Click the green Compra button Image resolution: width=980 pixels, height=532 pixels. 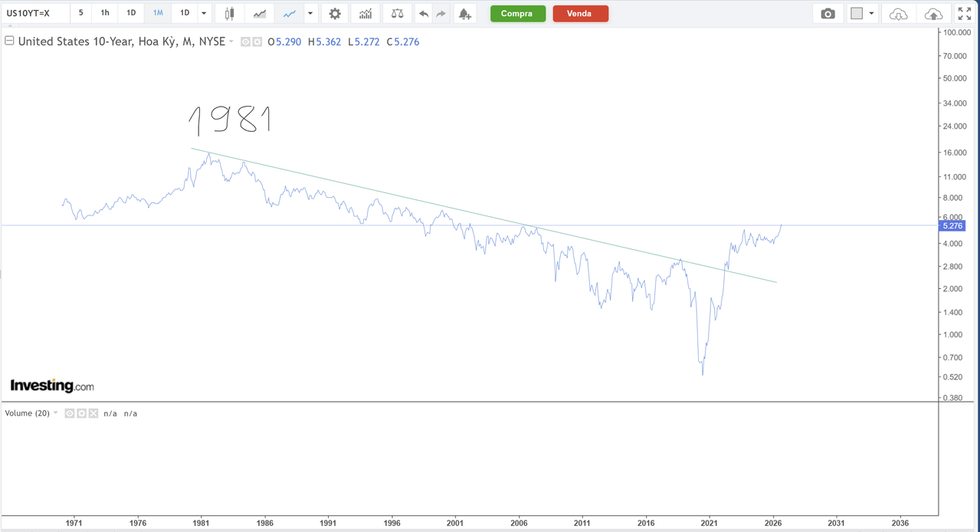[x=518, y=14]
